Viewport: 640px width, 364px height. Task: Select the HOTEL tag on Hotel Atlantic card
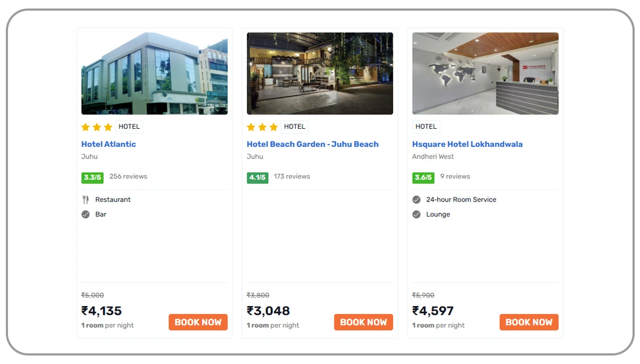point(129,126)
